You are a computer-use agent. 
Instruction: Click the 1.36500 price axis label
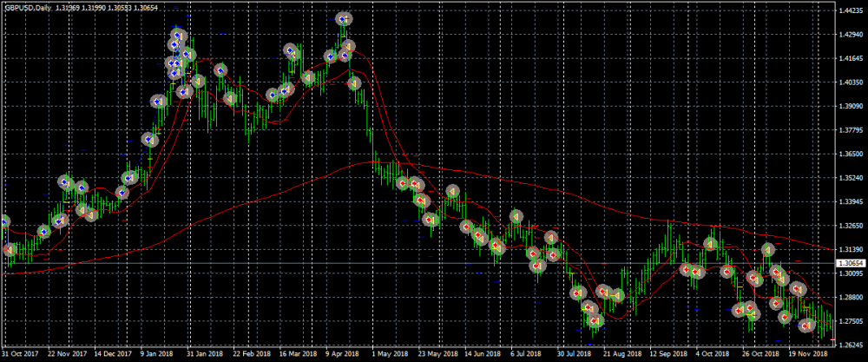(849, 154)
